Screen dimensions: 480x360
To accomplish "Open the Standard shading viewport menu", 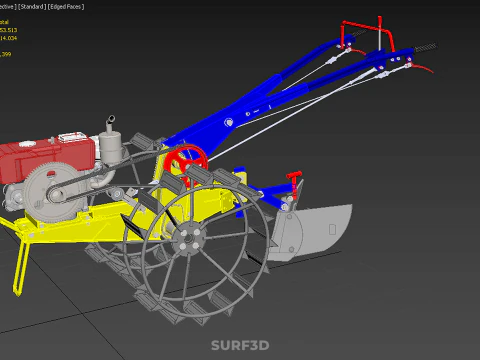I will [x=32, y=7].
